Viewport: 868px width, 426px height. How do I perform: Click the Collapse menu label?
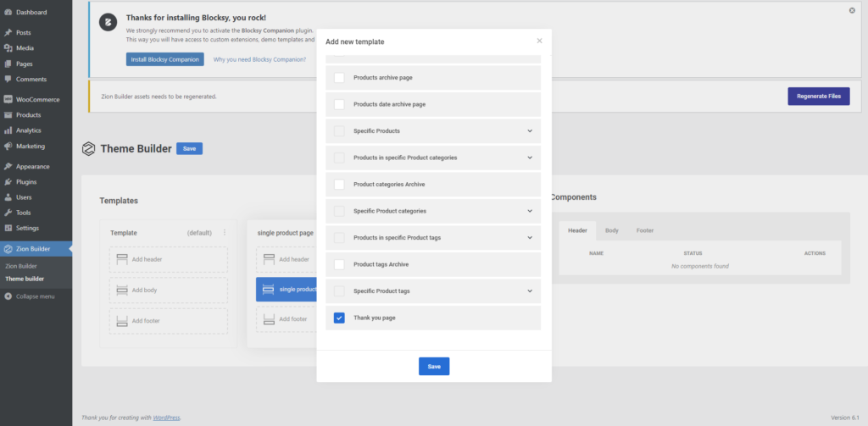[x=36, y=296]
